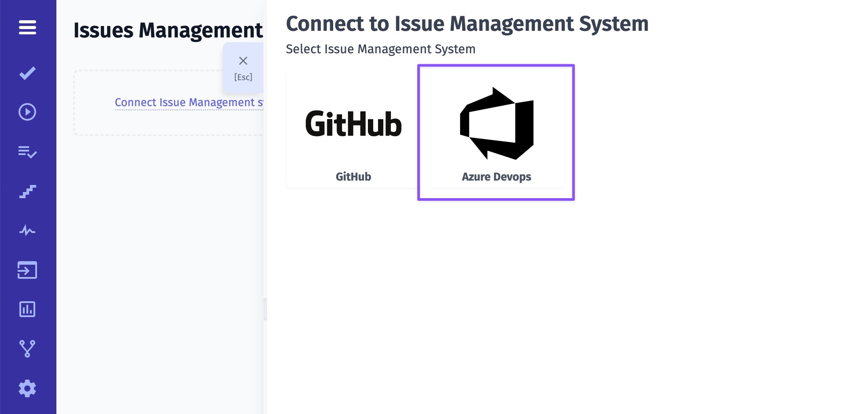
Task: Open the Runs play icon in the sidebar
Action: (x=27, y=112)
